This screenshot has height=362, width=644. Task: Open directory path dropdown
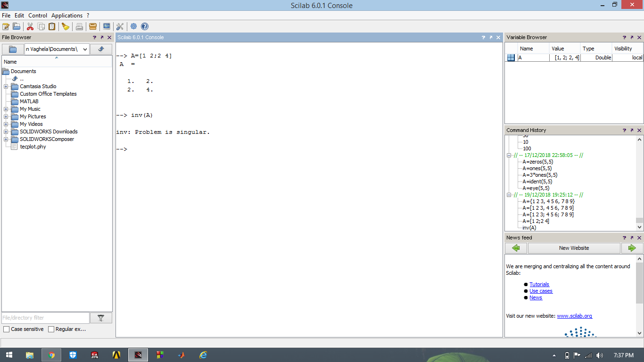(x=85, y=49)
